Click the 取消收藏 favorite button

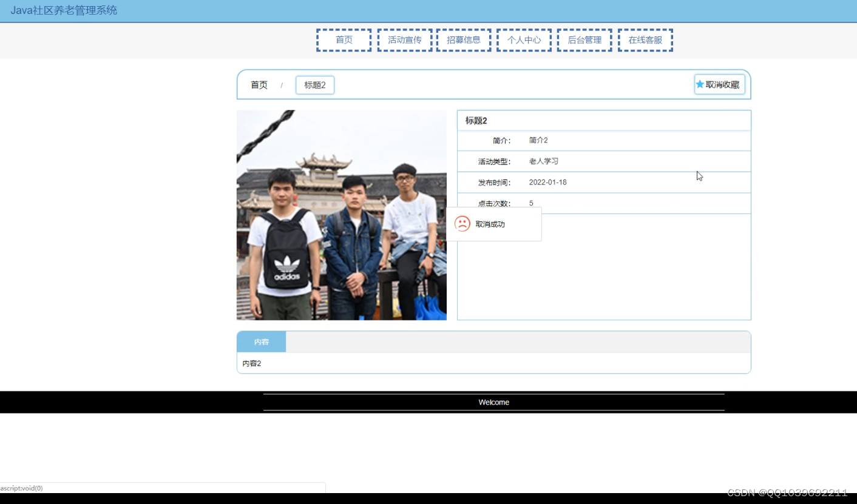click(x=719, y=84)
